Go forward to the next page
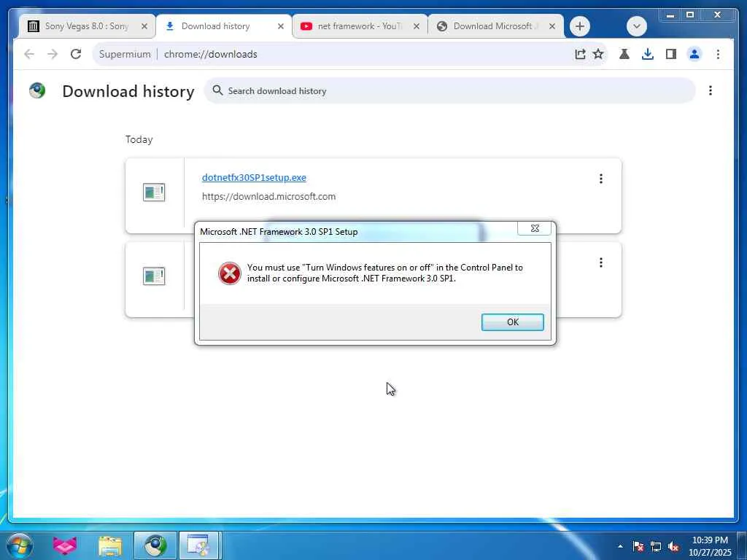The height and width of the screenshot is (560, 747). [53, 54]
